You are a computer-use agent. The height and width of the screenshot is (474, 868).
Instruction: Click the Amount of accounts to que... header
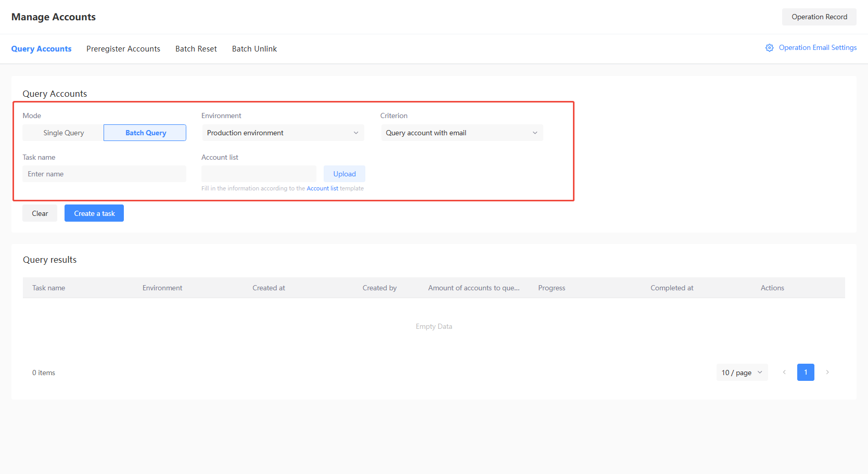point(474,288)
